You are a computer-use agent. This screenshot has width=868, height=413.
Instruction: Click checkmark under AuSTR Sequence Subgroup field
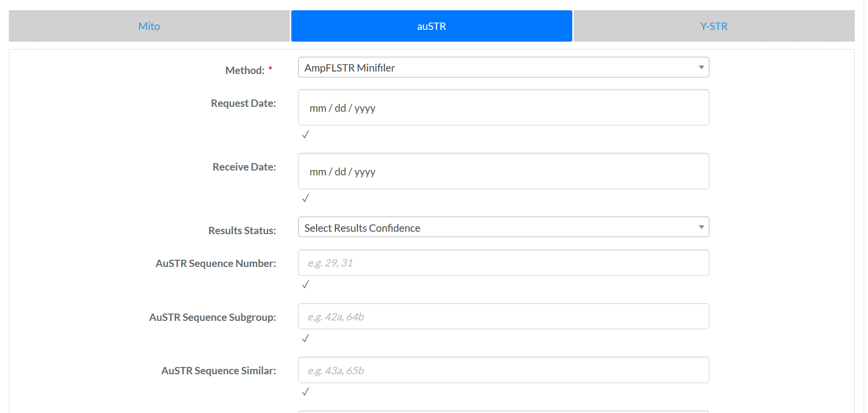[305, 338]
